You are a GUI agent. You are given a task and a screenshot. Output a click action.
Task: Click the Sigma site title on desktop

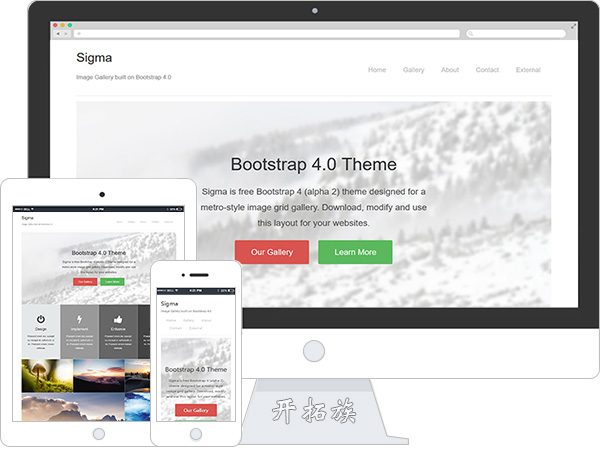coord(94,58)
